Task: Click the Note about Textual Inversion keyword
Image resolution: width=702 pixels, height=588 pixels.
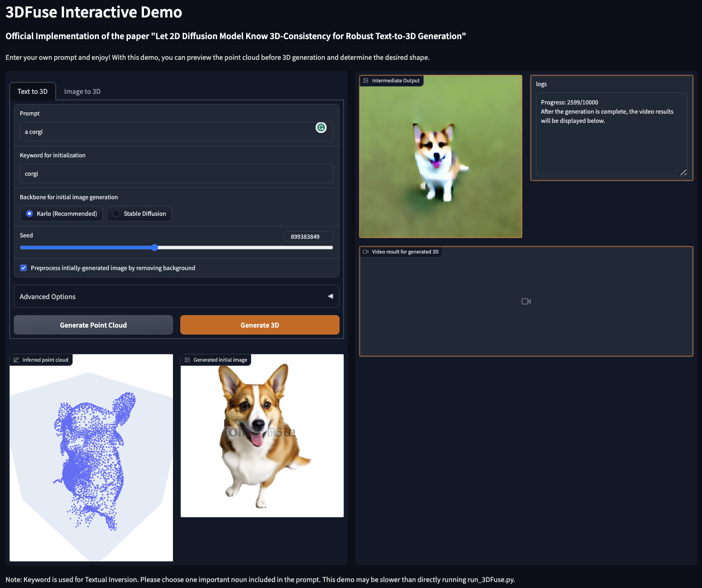Action: pyautogui.click(x=260, y=579)
